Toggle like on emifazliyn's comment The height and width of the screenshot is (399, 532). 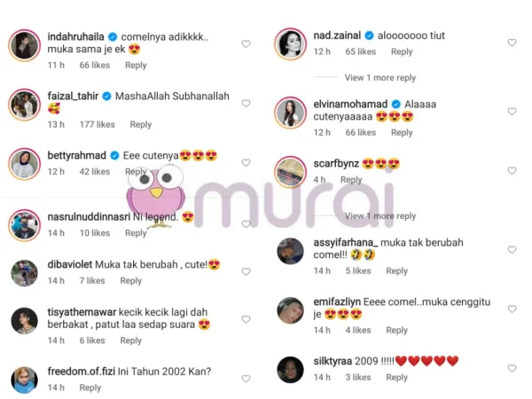[x=512, y=309]
